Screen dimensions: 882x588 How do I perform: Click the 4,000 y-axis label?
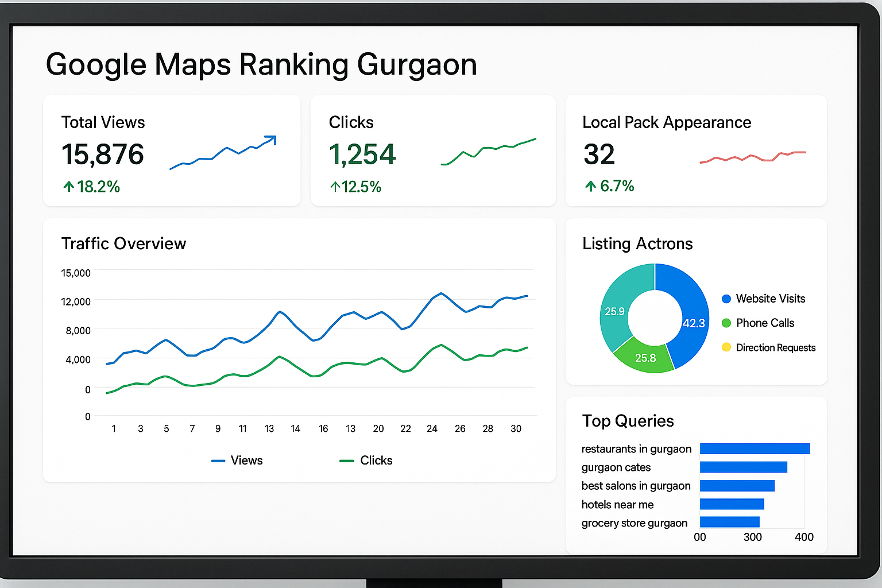tap(78, 359)
